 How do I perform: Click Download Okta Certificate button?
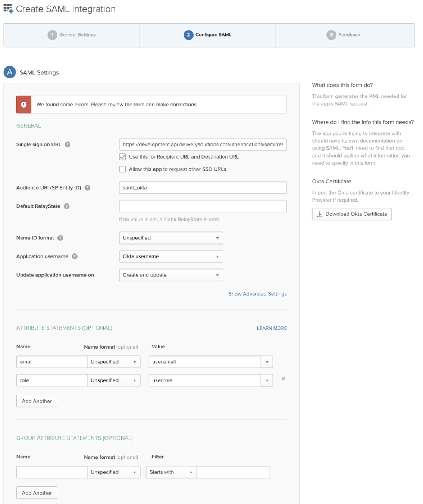tap(352, 214)
